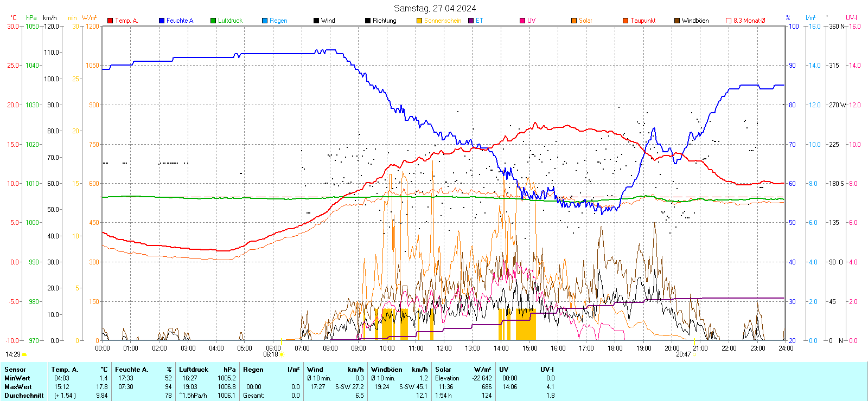Image resolution: width=868 pixels, height=401 pixels.
Task: Click the purple ET legend square
Action: click(x=471, y=21)
